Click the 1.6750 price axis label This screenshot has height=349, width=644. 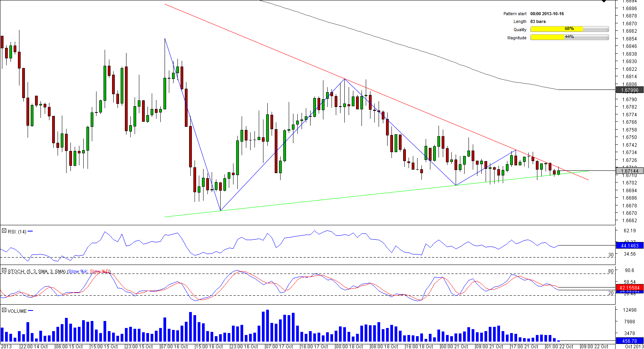click(x=630, y=137)
